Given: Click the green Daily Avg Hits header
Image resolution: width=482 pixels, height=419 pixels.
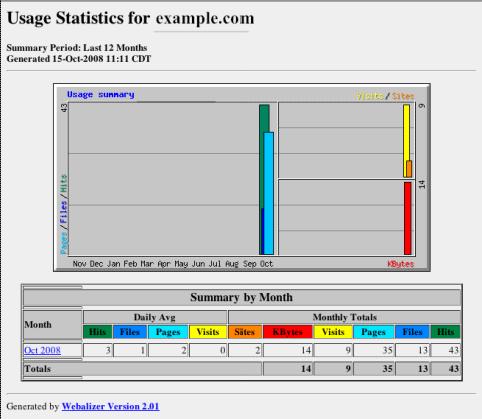Looking at the screenshot, I should [97, 332].
